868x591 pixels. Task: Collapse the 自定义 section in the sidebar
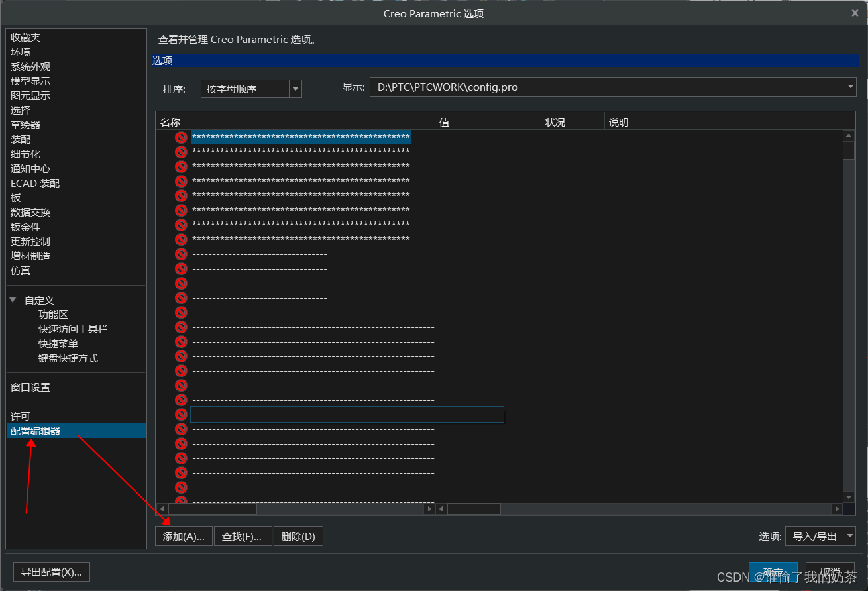[x=14, y=299]
